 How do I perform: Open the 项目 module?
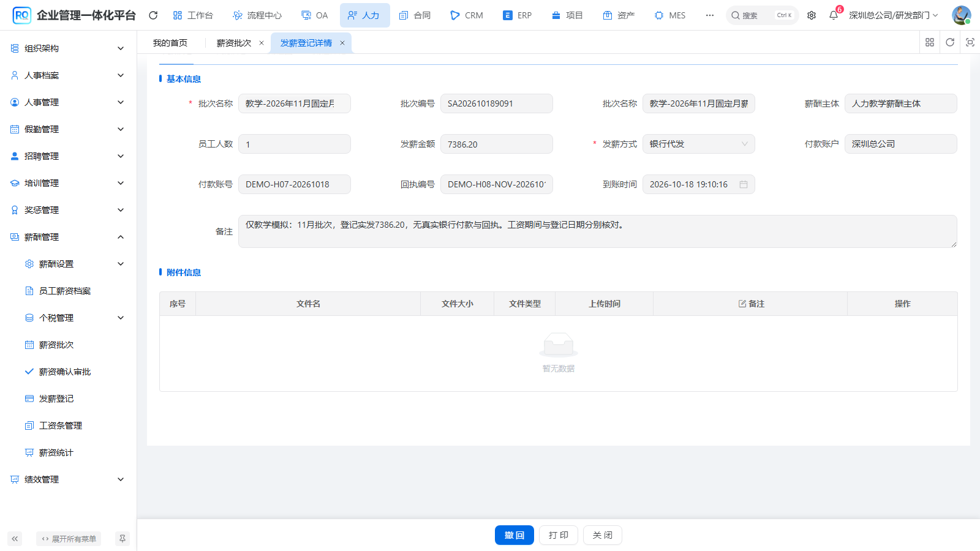[x=567, y=15]
